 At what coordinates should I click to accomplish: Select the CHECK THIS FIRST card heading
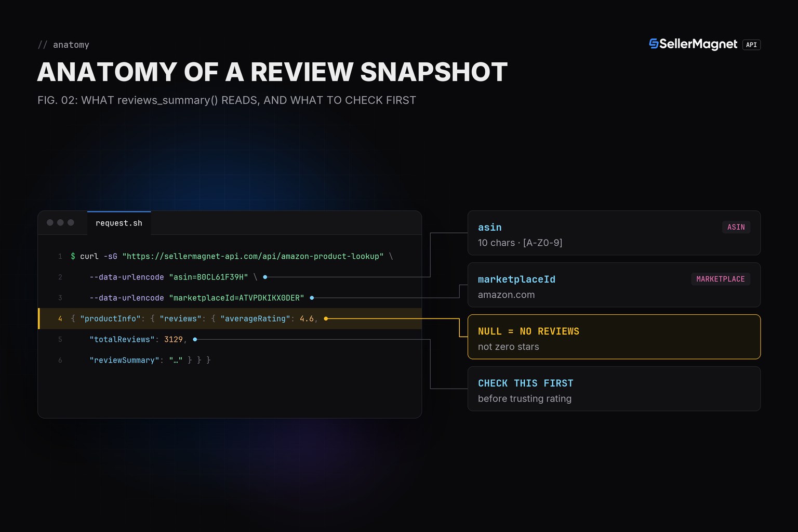525,383
